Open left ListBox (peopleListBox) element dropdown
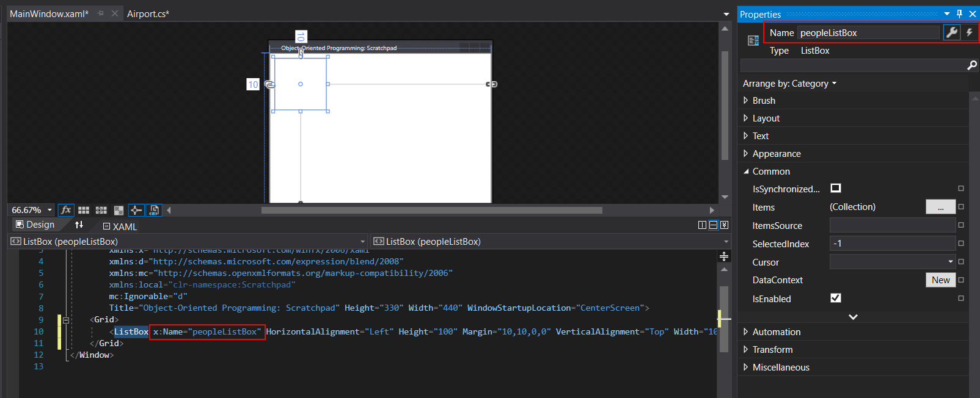 pyautogui.click(x=362, y=242)
